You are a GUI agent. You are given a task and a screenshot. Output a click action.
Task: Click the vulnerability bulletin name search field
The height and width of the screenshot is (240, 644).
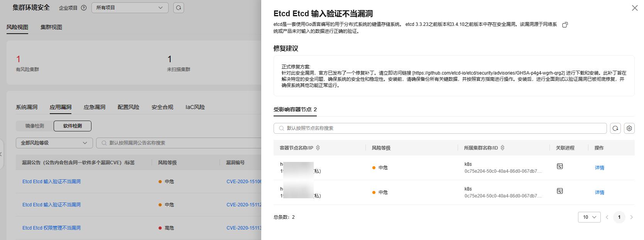coord(179,143)
